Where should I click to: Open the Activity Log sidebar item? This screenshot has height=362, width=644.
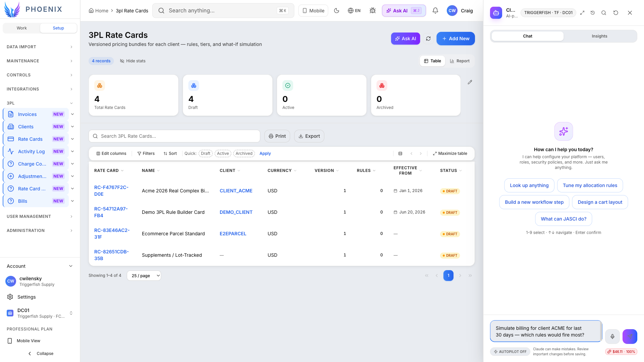[x=36, y=152]
